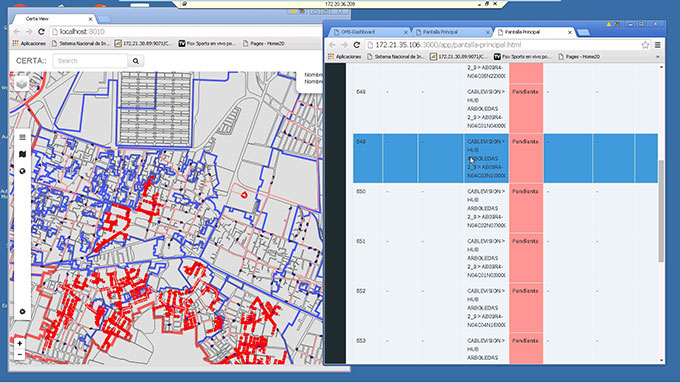The height and width of the screenshot is (383, 680).
Task: Open Aplicaciones bookmark in left browser
Action: coord(29,43)
